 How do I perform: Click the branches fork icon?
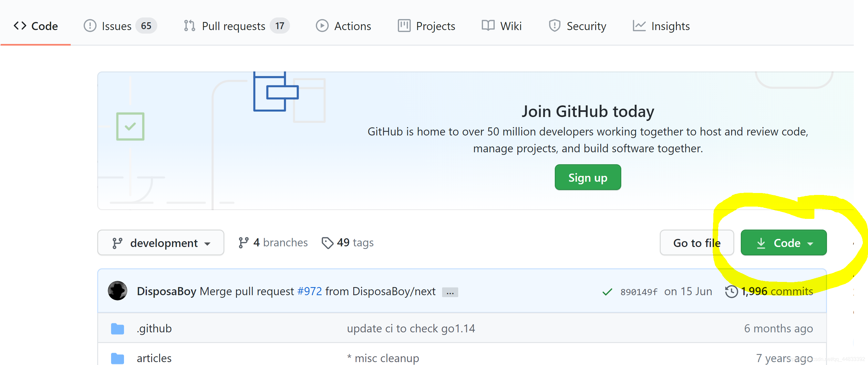pos(243,243)
